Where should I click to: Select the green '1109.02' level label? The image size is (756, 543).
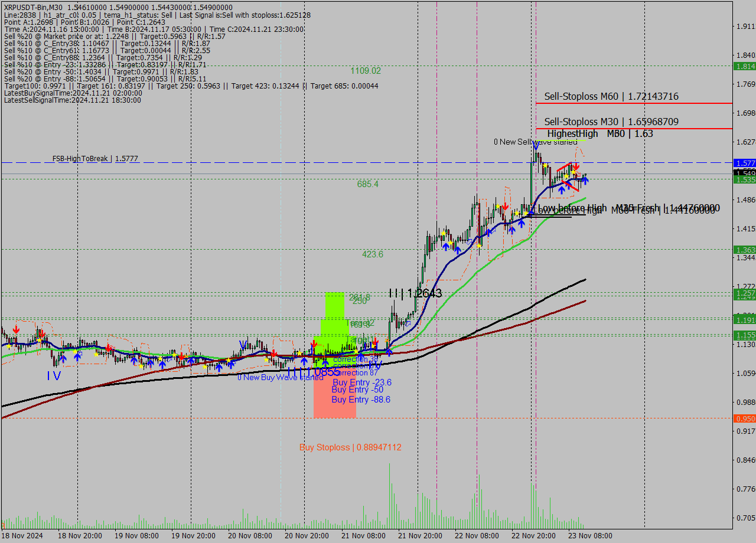pos(366,71)
